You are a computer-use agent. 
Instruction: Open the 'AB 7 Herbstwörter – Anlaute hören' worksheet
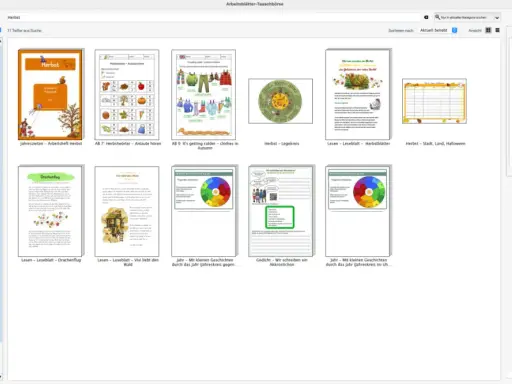point(127,94)
